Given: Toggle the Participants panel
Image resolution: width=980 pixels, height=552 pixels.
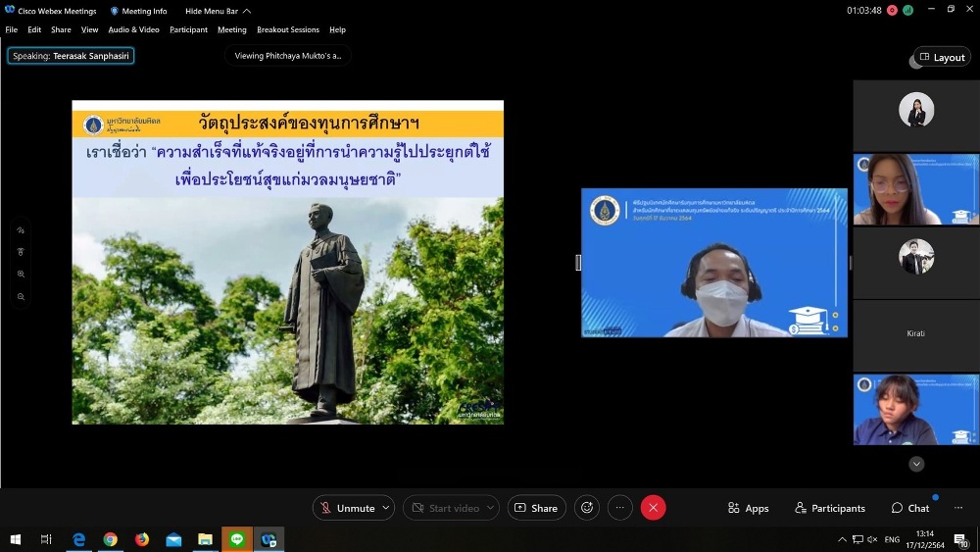Looking at the screenshot, I should pyautogui.click(x=829, y=508).
